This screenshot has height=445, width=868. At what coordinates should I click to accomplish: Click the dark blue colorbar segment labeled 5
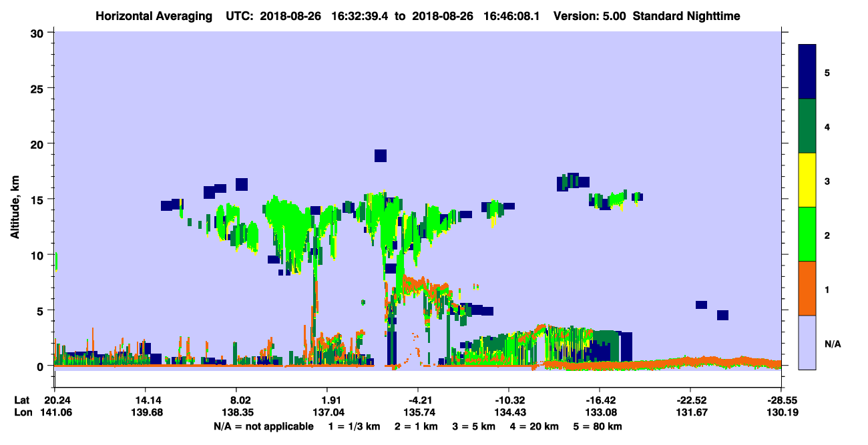coord(808,72)
